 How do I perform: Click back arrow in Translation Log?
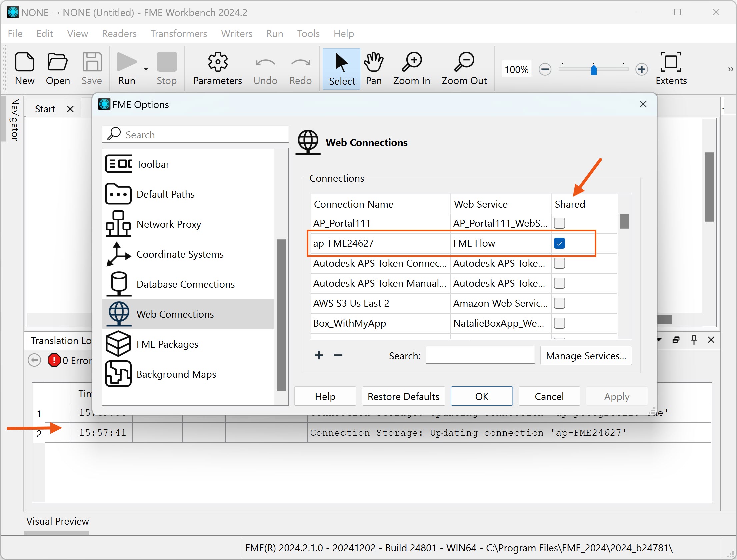pyautogui.click(x=34, y=360)
